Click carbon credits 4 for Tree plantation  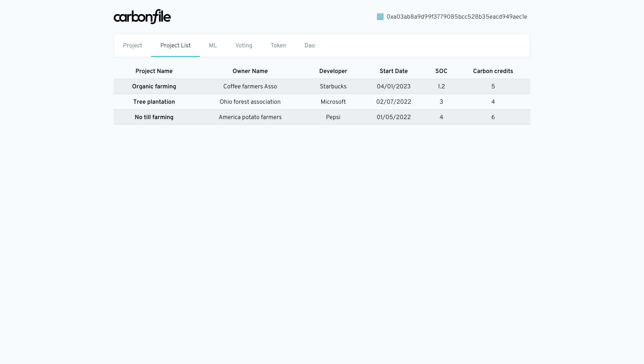tap(493, 102)
